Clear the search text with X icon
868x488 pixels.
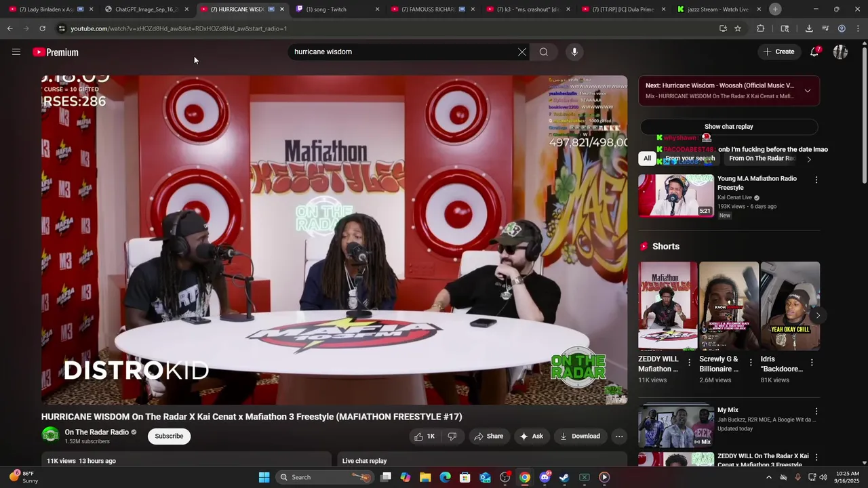point(522,52)
